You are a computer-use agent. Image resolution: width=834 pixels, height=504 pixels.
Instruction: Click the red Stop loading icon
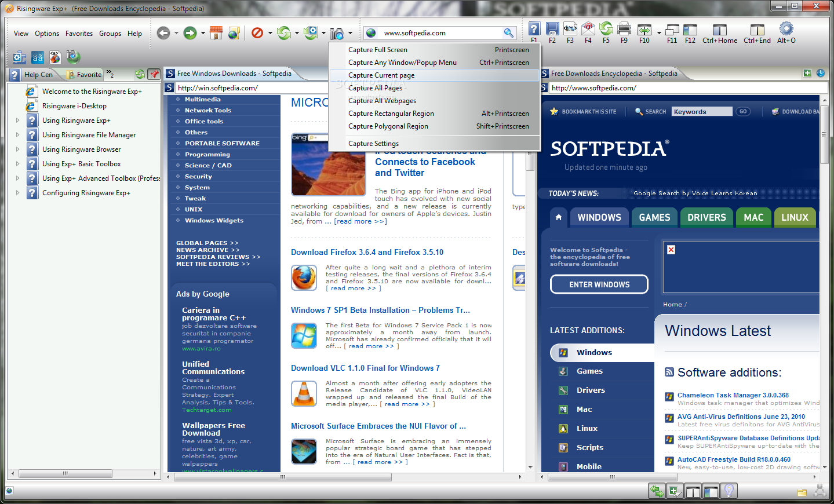click(x=257, y=33)
